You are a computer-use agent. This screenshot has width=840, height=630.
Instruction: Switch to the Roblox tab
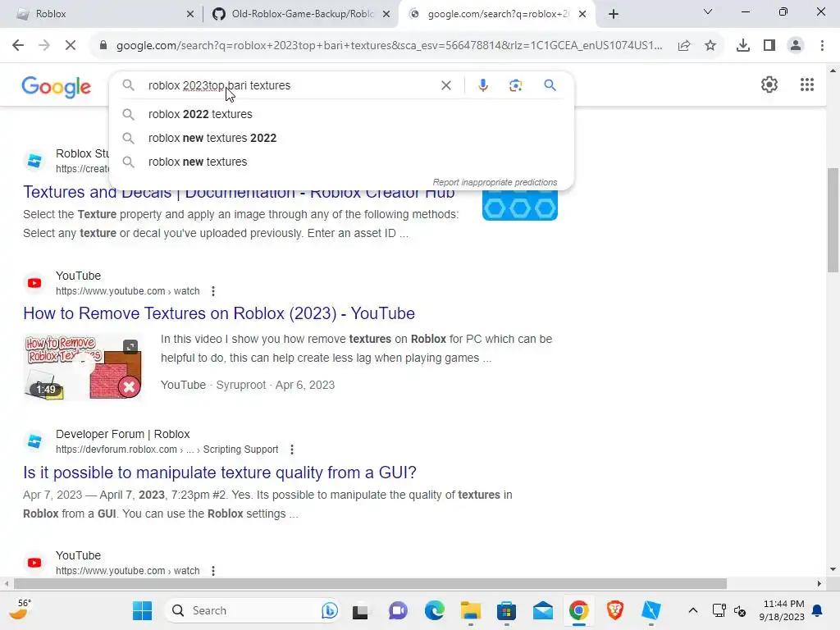click(102, 14)
